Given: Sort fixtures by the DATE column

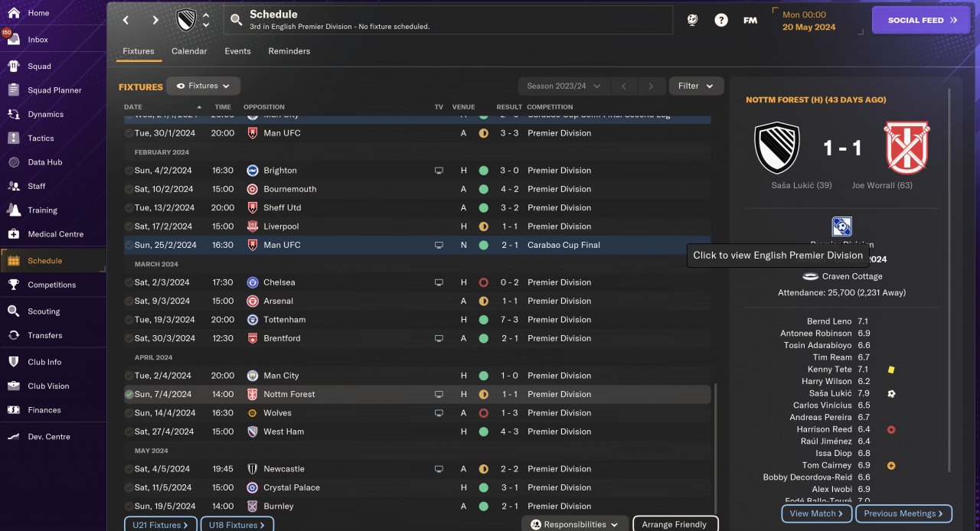Looking at the screenshot, I should 162,107.
